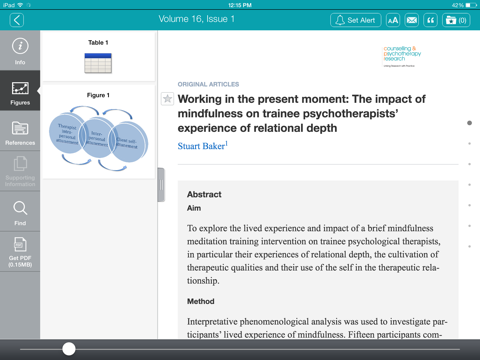
Task: Jump to seventh section dot marker
Action: [x=469, y=247]
